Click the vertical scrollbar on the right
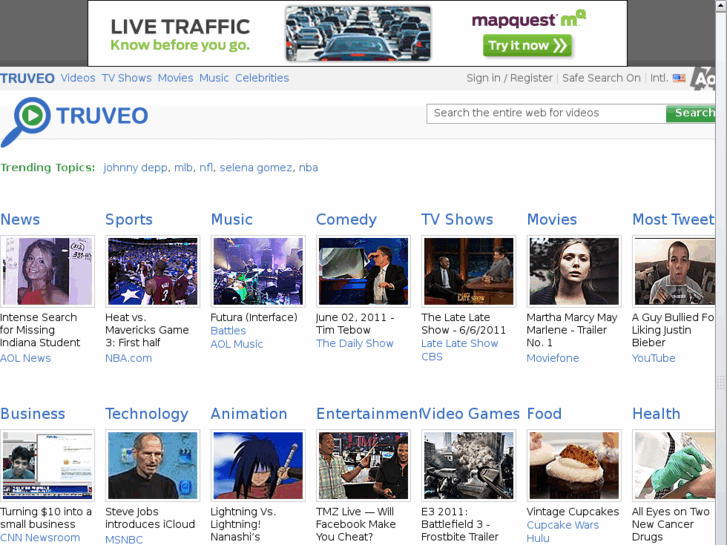The image size is (727, 545). click(721, 272)
